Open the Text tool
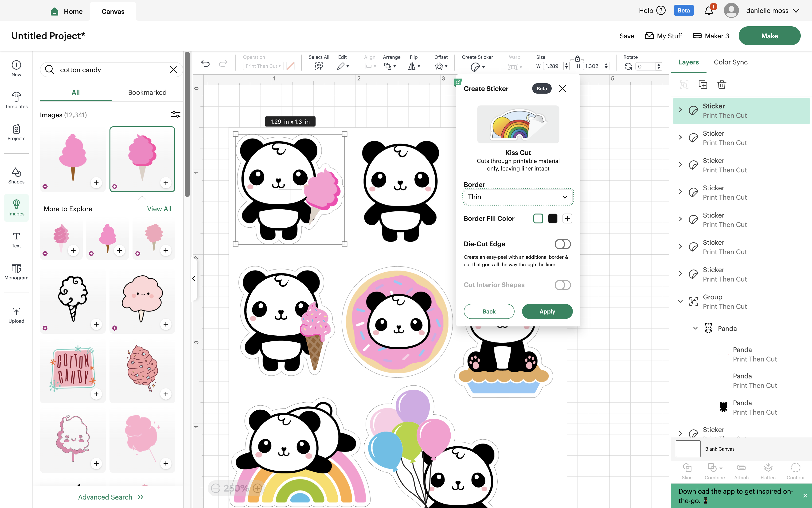The image size is (812, 508). point(16,240)
